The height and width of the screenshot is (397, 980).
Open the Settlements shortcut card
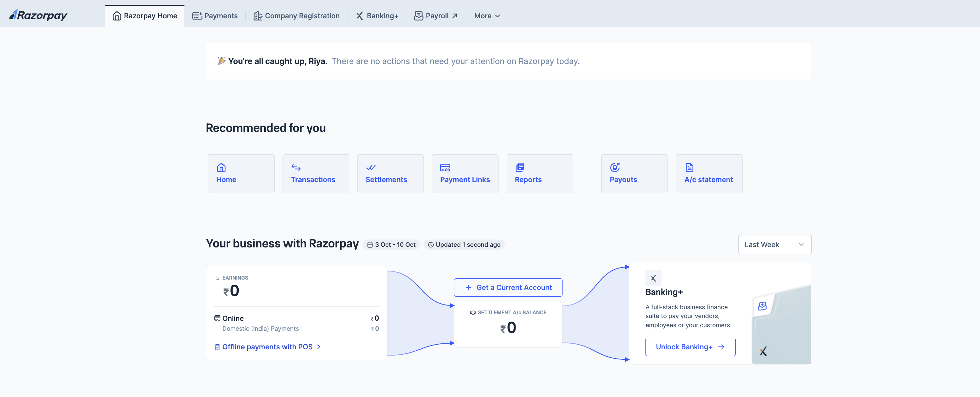tap(390, 174)
